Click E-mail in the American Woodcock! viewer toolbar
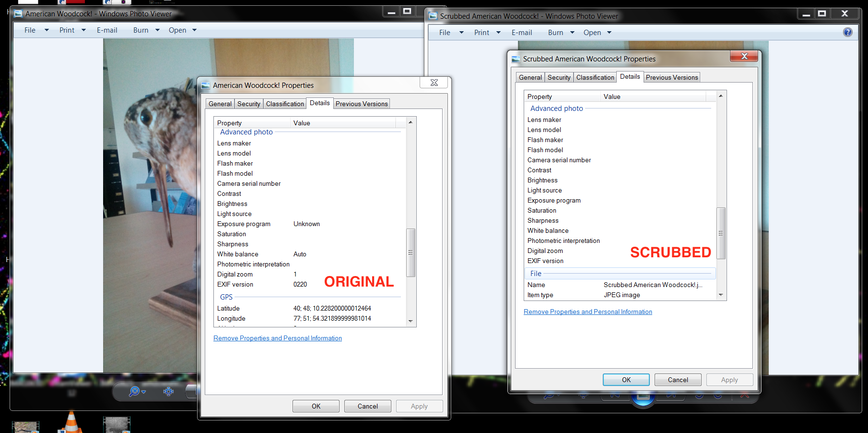This screenshot has height=433, width=868. click(x=107, y=30)
